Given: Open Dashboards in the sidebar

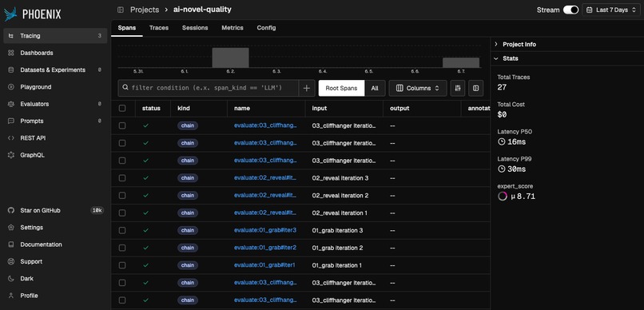Looking at the screenshot, I should click(x=55, y=53).
